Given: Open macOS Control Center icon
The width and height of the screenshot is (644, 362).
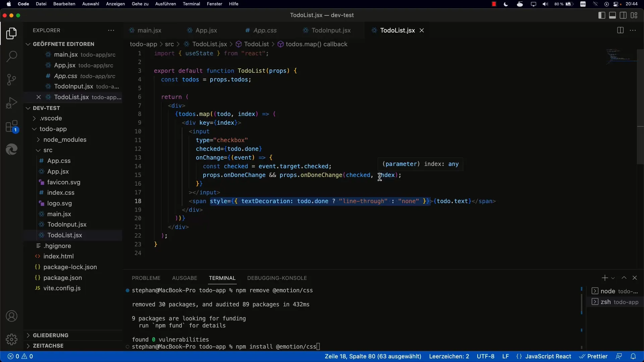Looking at the screenshot, I should tap(616, 4).
